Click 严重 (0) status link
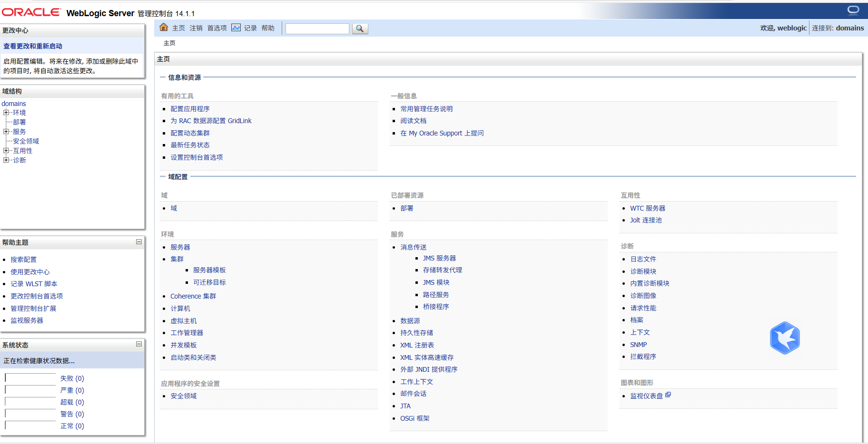 pyautogui.click(x=72, y=390)
